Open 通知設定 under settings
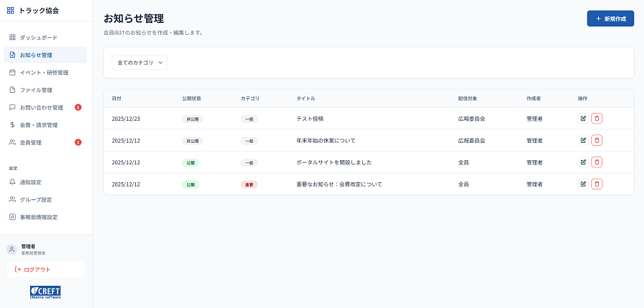 (x=31, y=182)
